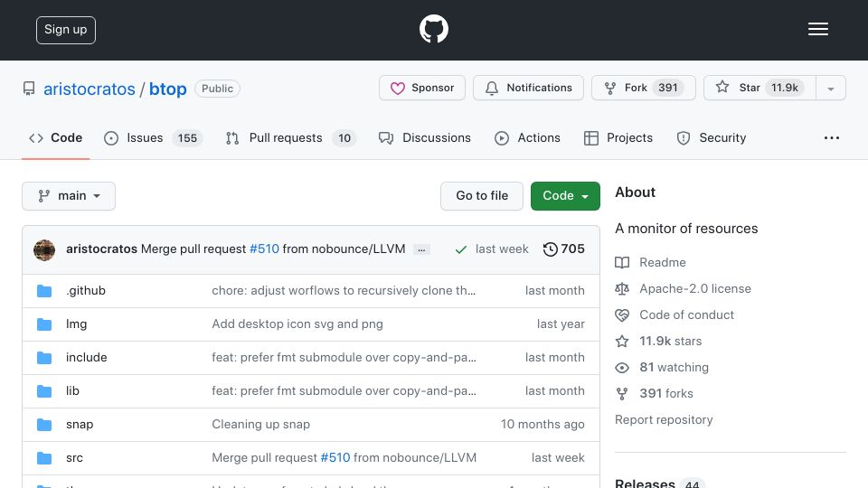868x488 pixels.
Task: Click folder icon beside lib
Action: coord(44,391)
